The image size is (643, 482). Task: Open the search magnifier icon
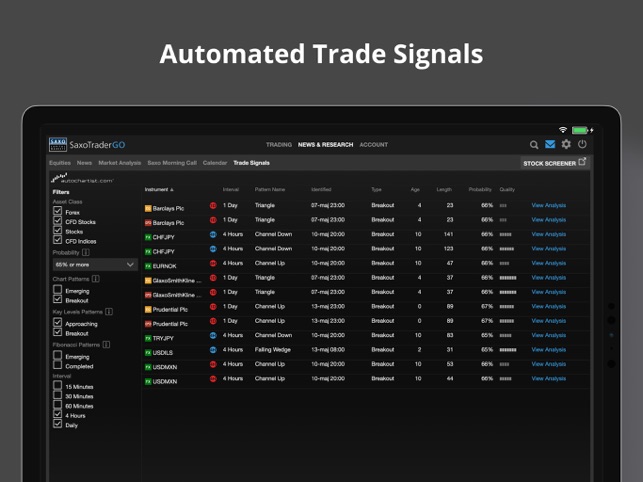pos(534,145)
